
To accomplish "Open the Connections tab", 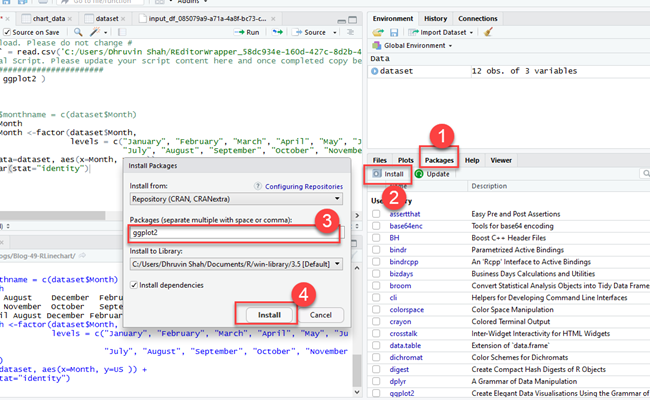I will click(478, 18).
